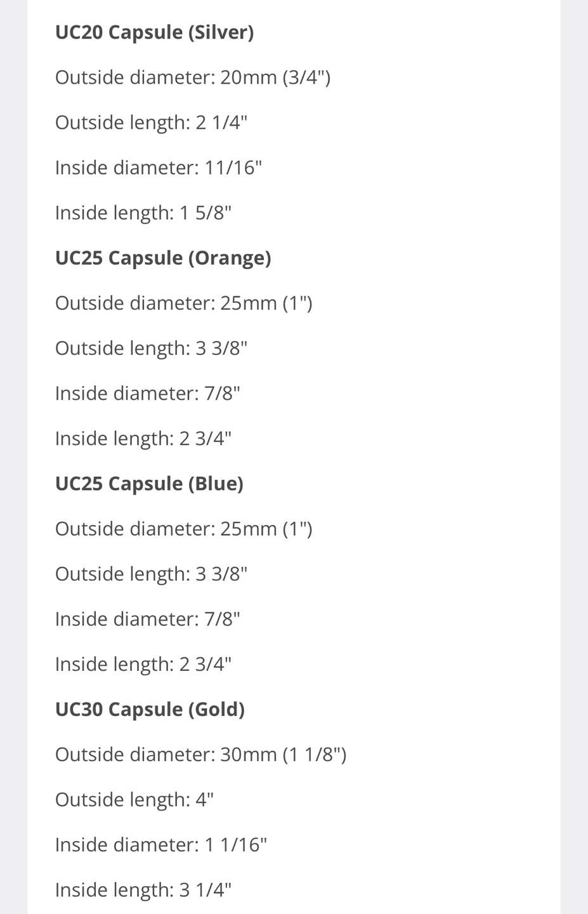
Task: Click the inside length 3 1/4" text
Action: (143, 890)
